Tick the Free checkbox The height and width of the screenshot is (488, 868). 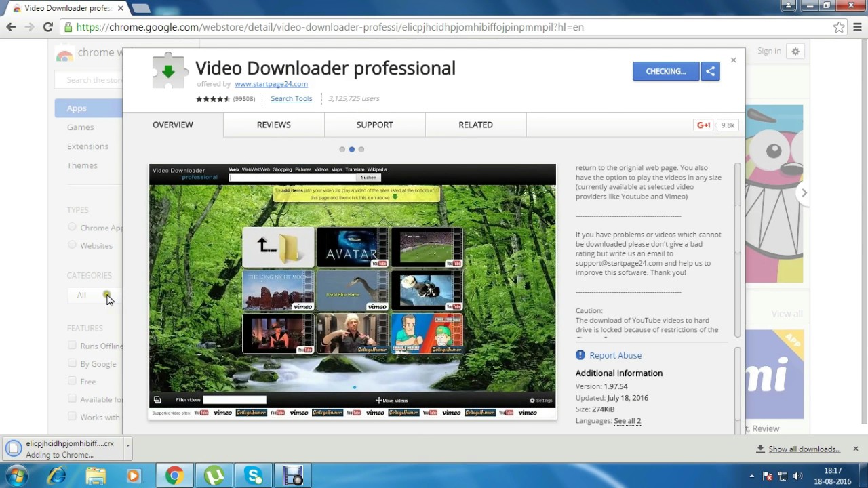coord(72,381)
